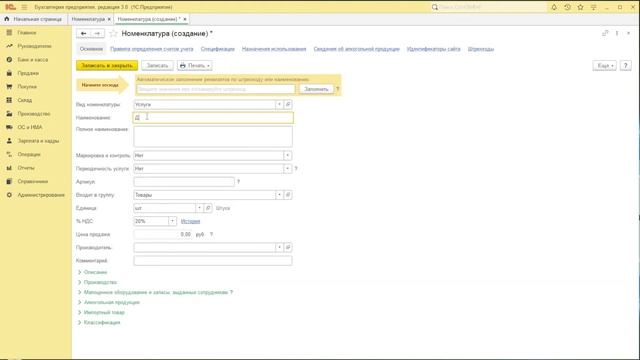Open Покупки section

(x=27, y=87)
